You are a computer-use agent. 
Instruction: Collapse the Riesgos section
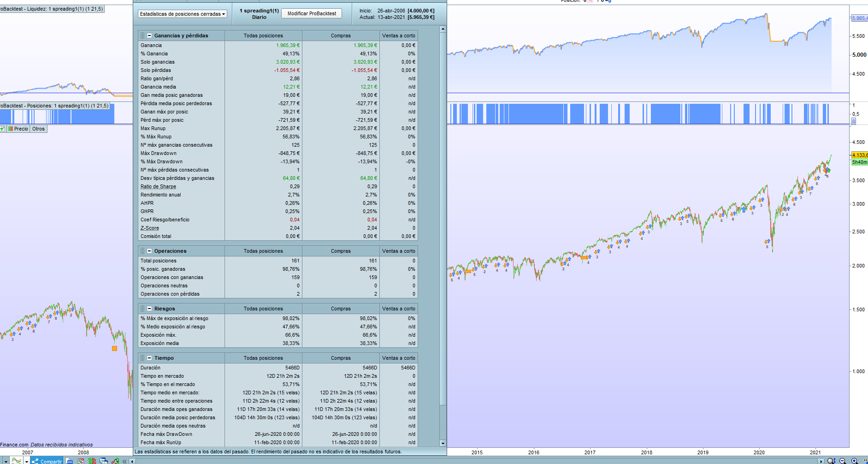(x=149, y=309)
